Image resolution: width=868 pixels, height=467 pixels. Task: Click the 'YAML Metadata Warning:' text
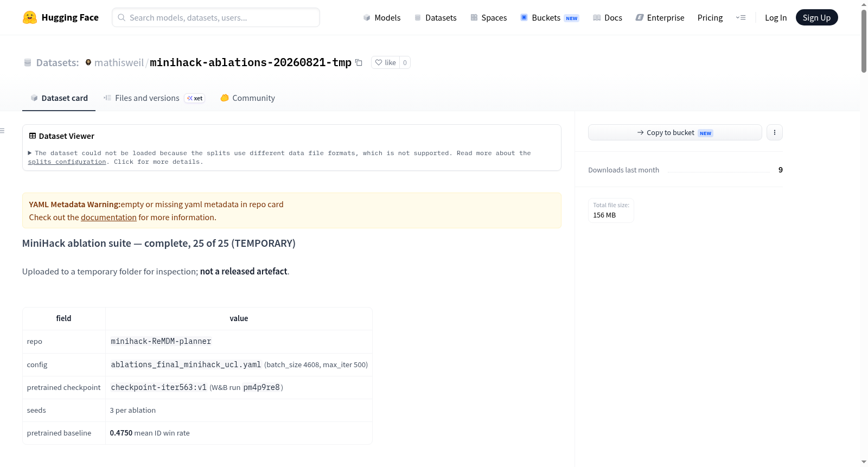tap(74, 204)
